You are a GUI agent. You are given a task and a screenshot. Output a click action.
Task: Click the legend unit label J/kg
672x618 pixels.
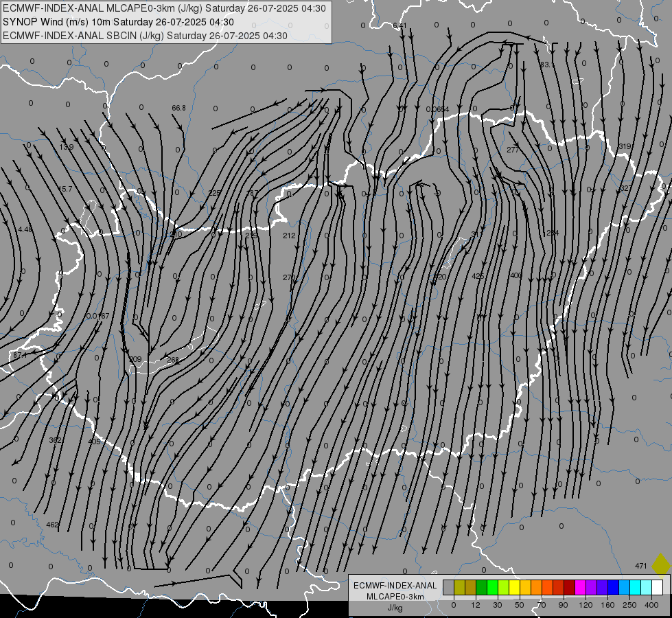point(395,608)
